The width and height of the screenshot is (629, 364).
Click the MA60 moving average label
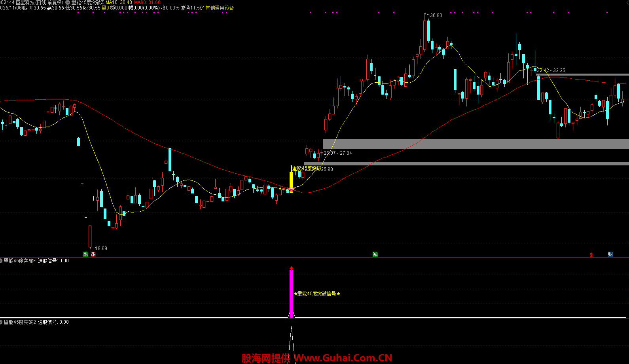147,2
